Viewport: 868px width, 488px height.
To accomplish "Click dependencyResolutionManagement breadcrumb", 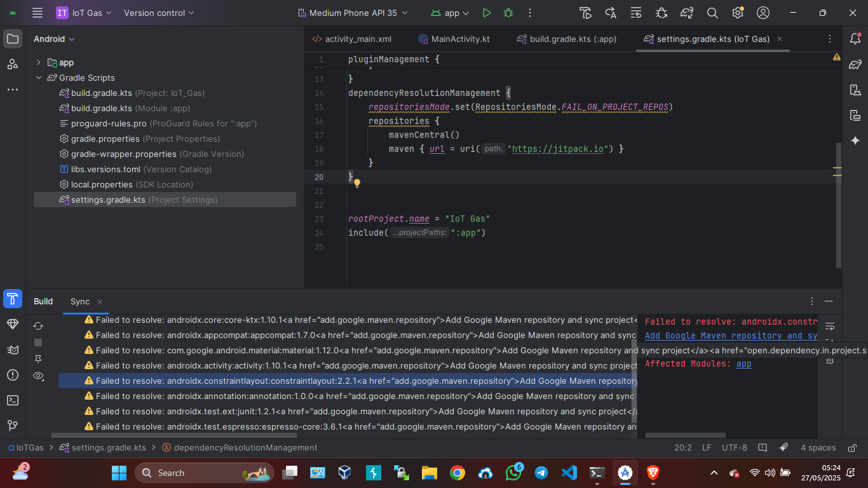I will point(240,447).
